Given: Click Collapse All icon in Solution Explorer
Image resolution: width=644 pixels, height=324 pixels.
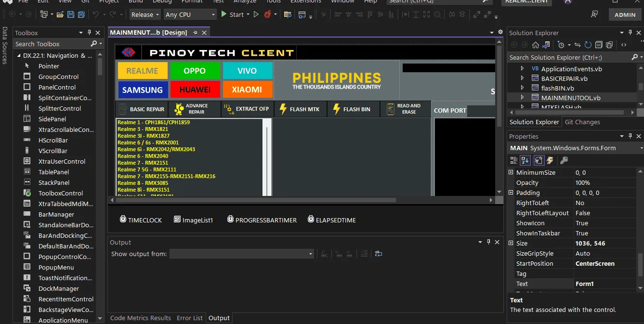Looking at the screenshot, I should coord(599,45).
